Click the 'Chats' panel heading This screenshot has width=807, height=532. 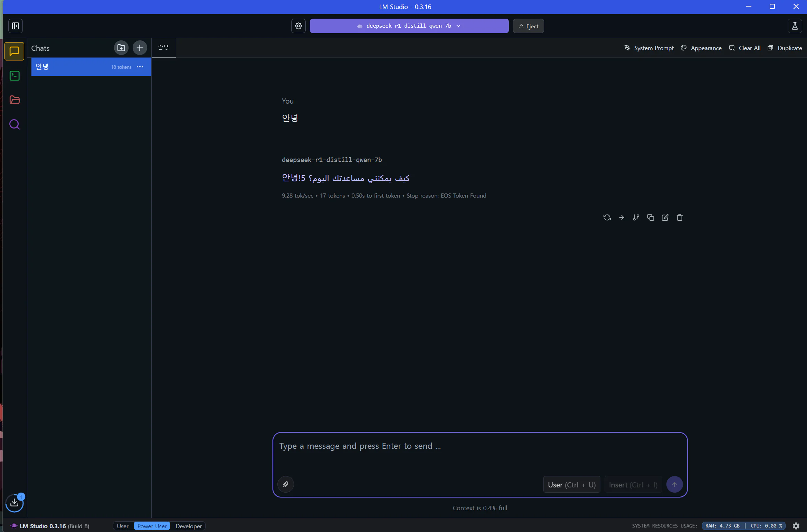point(40,48)
